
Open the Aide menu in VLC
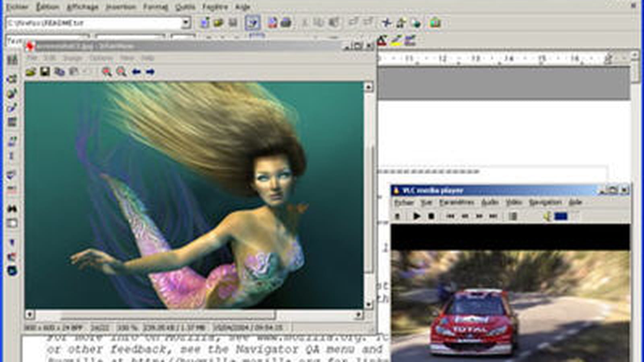576,202
